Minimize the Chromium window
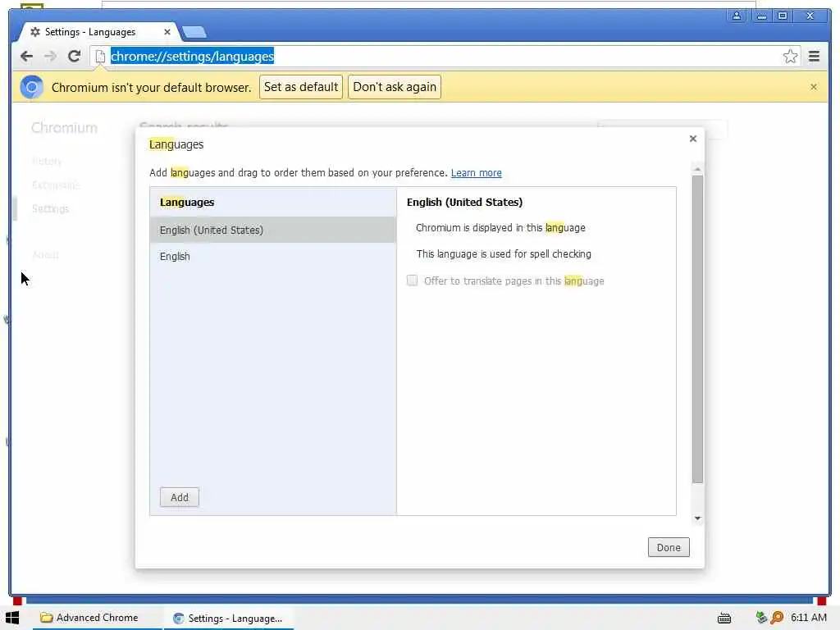The image size is (840, 630). tap(761, 16)
